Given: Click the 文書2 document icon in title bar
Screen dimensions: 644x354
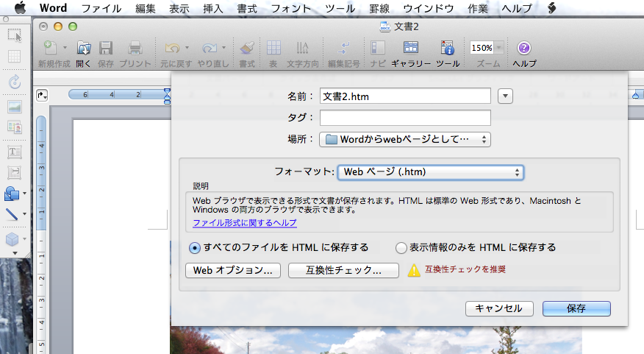Looking at the screenshot, I should point(384,26).
